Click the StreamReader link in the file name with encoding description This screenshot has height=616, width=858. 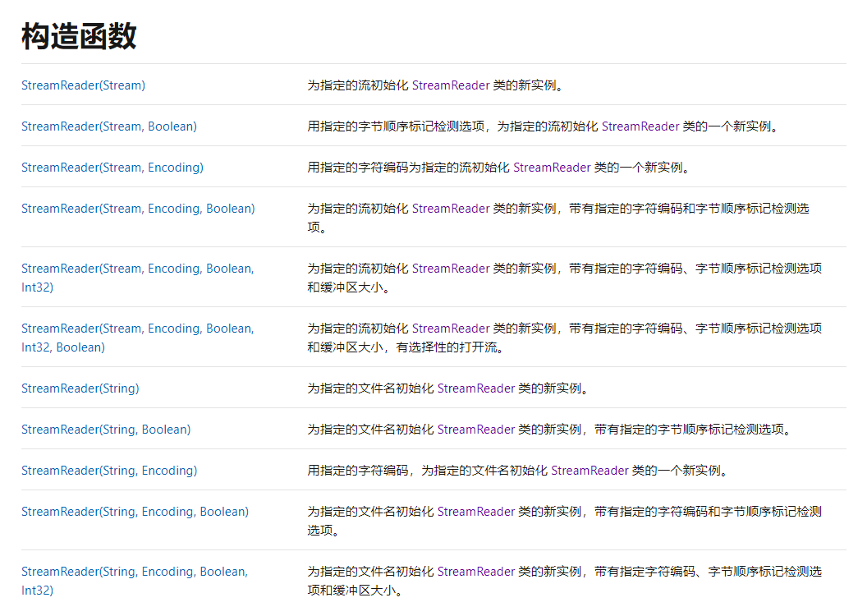coord(590,470)
